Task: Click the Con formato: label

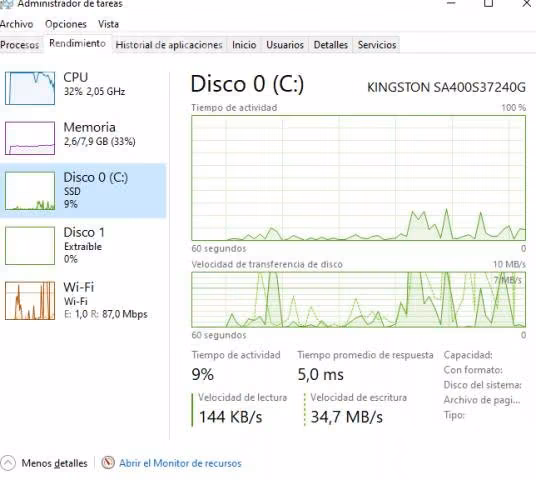Action: [473, 370]
